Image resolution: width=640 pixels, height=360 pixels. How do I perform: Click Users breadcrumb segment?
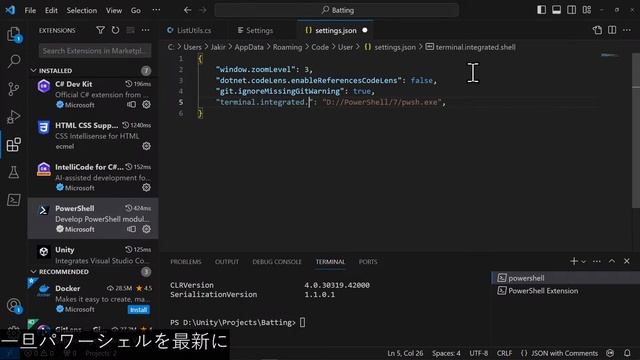pos(192,47)
